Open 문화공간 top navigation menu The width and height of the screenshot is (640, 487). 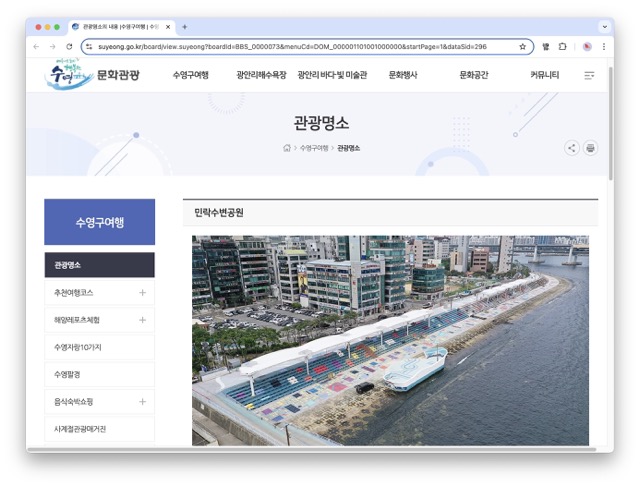coord(474,75)
